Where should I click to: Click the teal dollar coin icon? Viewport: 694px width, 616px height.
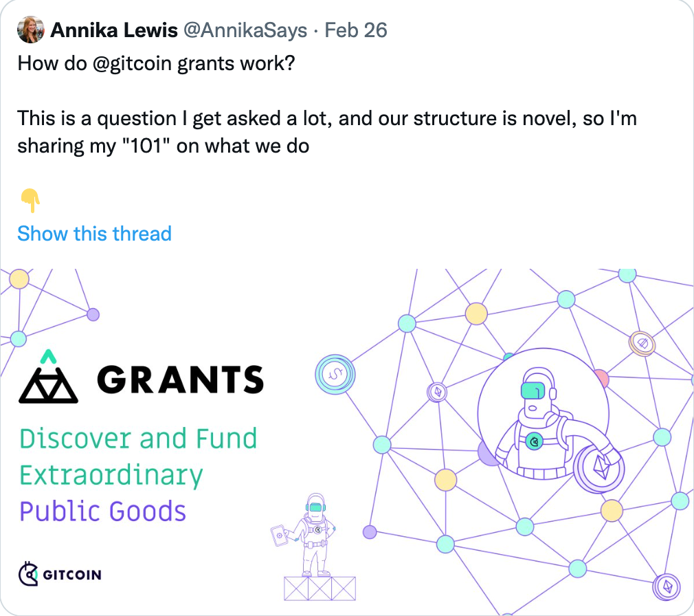(335, 374)
